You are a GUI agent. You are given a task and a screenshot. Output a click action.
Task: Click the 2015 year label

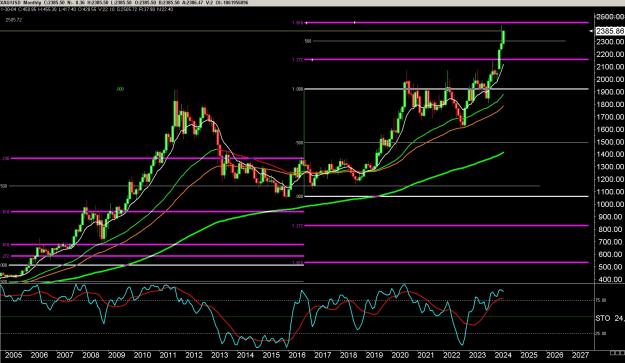coord(271,355)
